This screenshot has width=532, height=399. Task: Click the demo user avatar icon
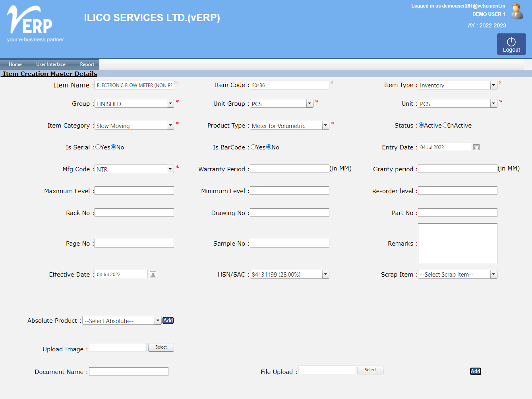tap(517, 12)
